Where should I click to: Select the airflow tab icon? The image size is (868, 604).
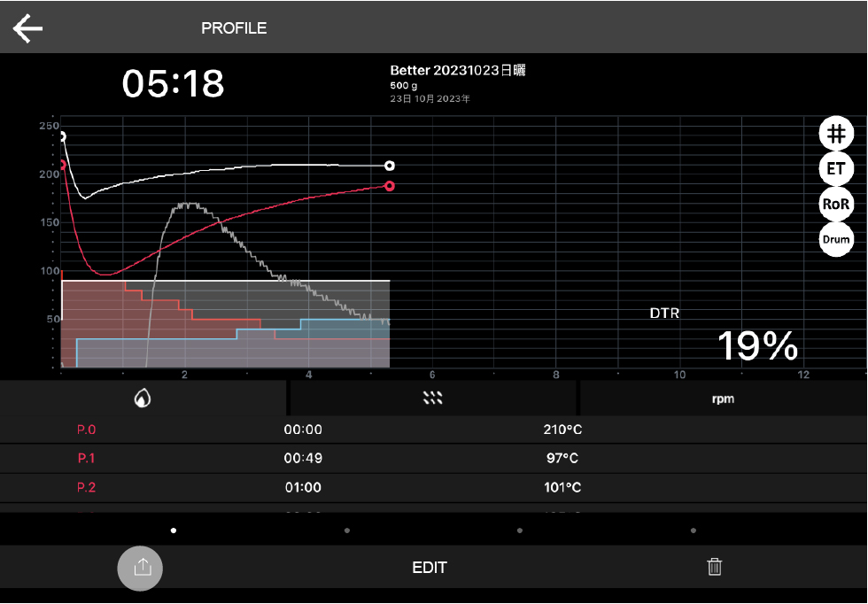pos(432,399)
